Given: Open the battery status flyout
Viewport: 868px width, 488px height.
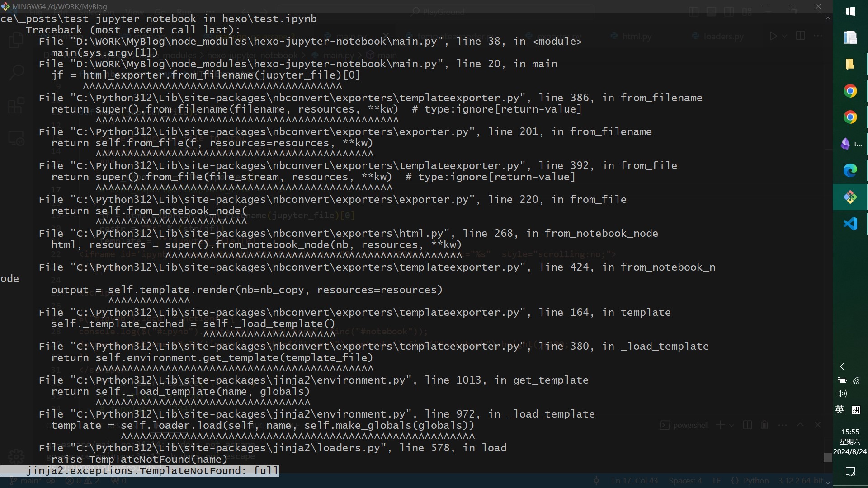Looking at the screenshot, I should pyautogui.click(x=842, y=380).
